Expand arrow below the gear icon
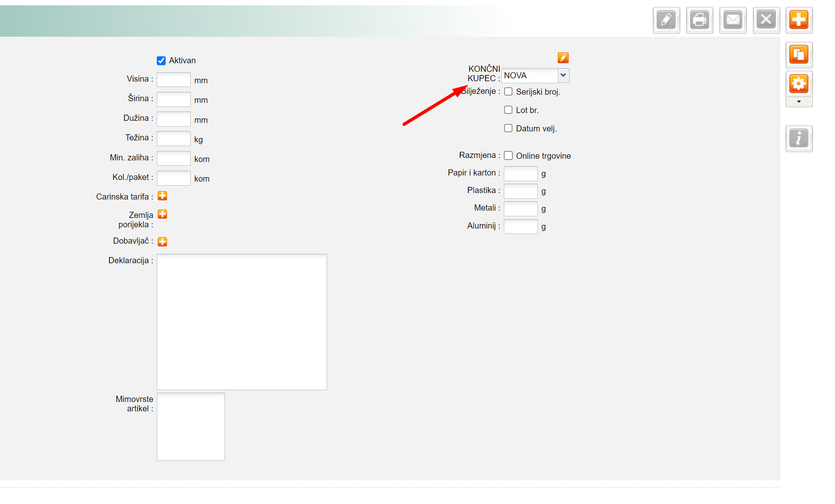Screen dimensions: 835x504 pos(799,102)
